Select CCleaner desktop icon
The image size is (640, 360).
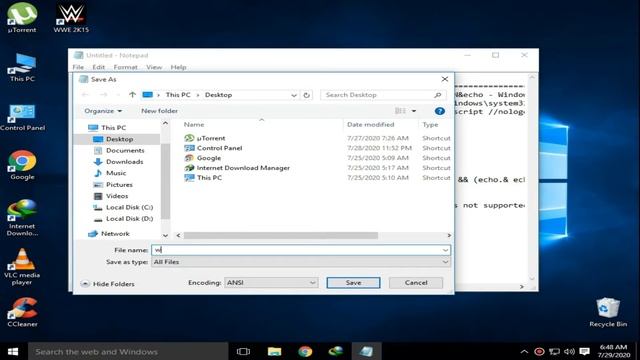pyautogui.click(x=22, y=312)
